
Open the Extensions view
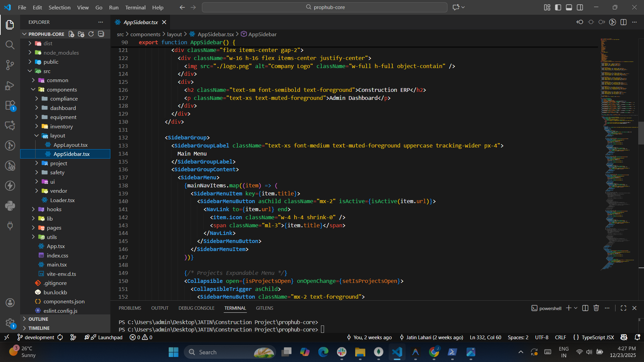(x=10, y=106)
